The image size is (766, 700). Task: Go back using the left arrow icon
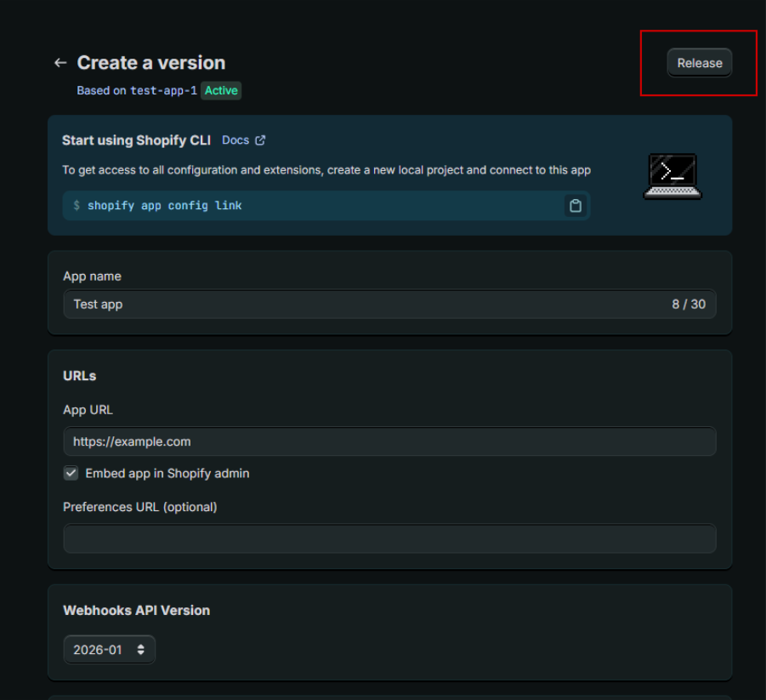coord(60,63)
